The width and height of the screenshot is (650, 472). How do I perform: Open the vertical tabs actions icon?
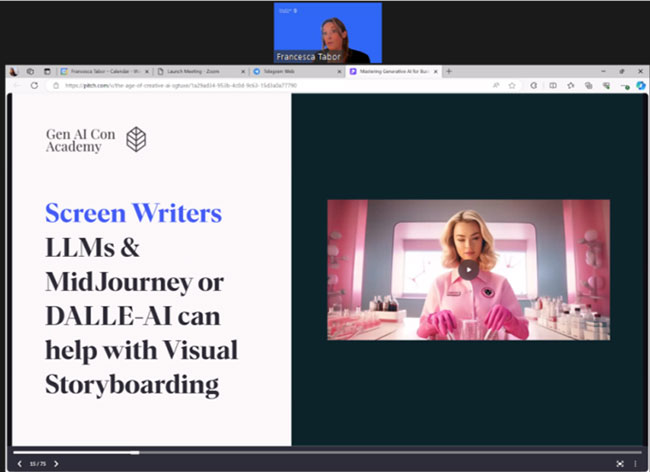[x=47, y=71]
